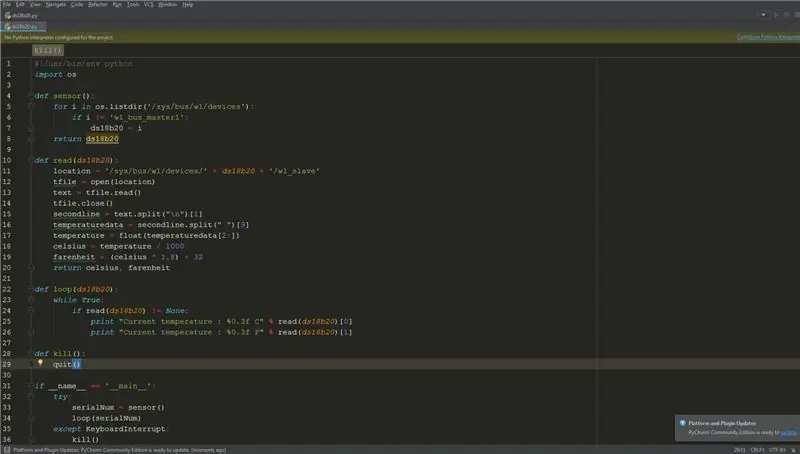Click the Debug icon next to Run
This screenshot has height=454, width=800.
pos(786,15)
